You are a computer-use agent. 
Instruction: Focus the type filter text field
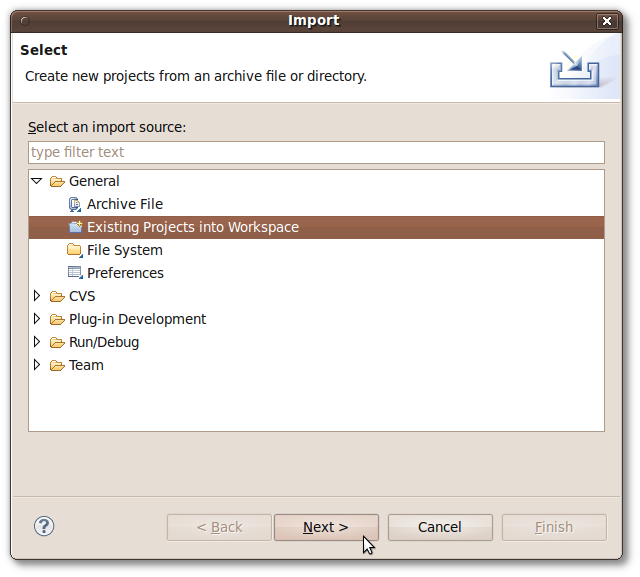316,152
